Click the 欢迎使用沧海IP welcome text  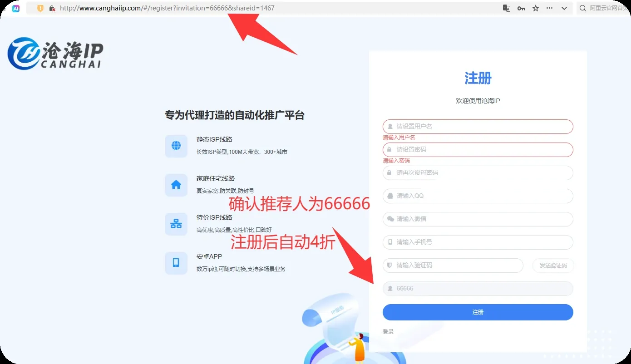tap(478, 101)
